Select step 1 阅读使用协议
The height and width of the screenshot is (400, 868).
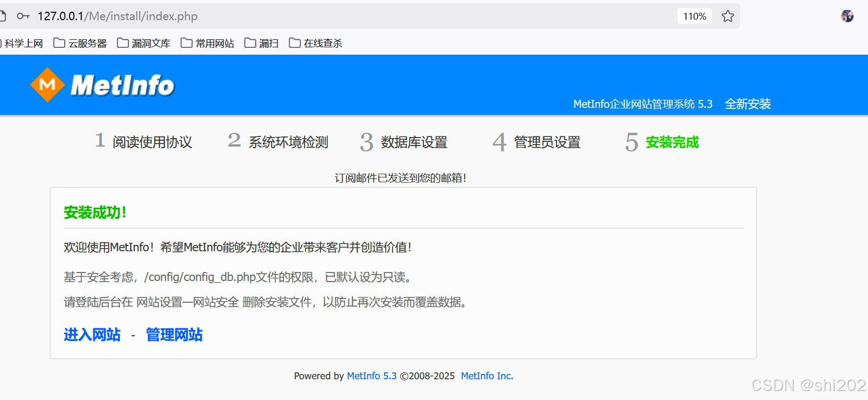[x=144, y=141]
